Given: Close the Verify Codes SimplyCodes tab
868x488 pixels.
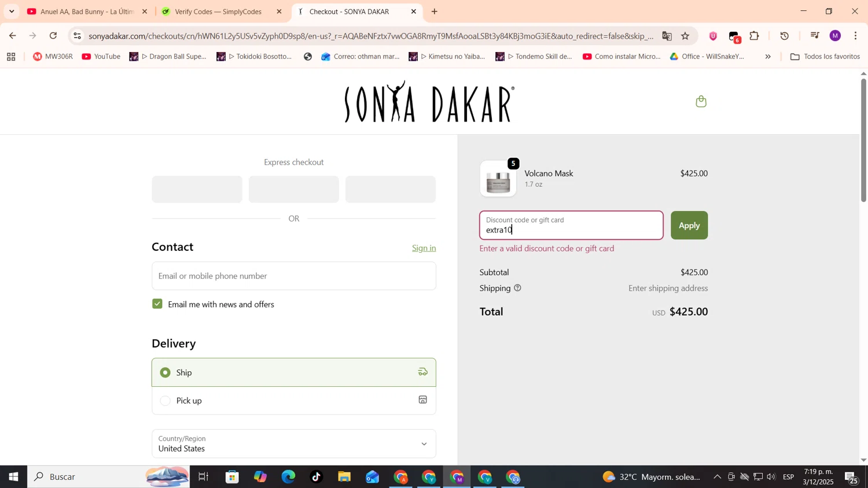Looking at the screenshot, I should click(279, 12).
